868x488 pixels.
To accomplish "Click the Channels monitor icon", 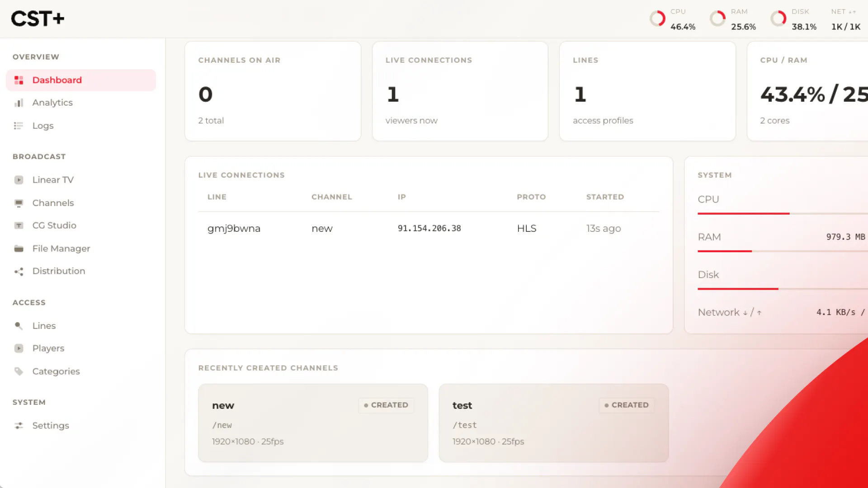I will click(19, 203).
